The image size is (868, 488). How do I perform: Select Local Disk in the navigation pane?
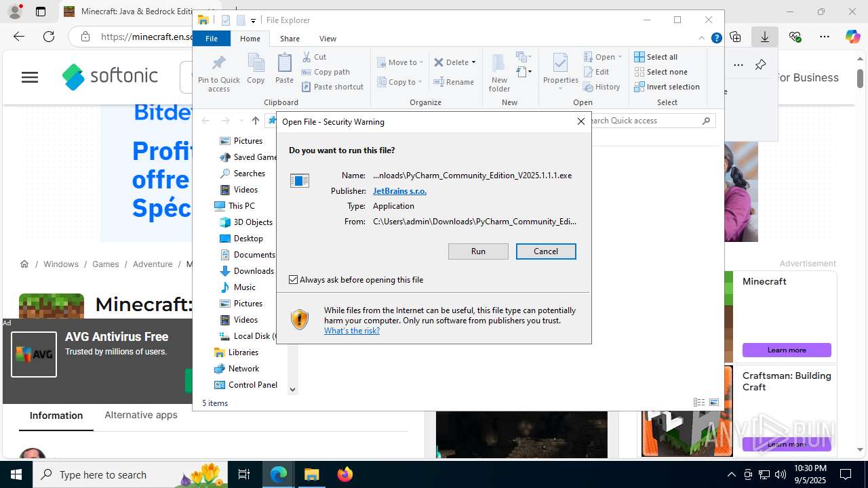(248, 336)
